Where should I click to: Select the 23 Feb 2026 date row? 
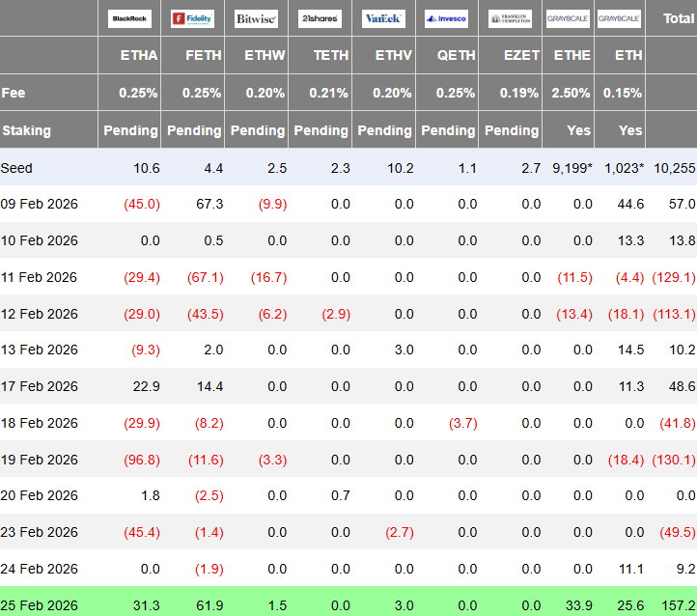pyautogui.click(x=348, y=532)
